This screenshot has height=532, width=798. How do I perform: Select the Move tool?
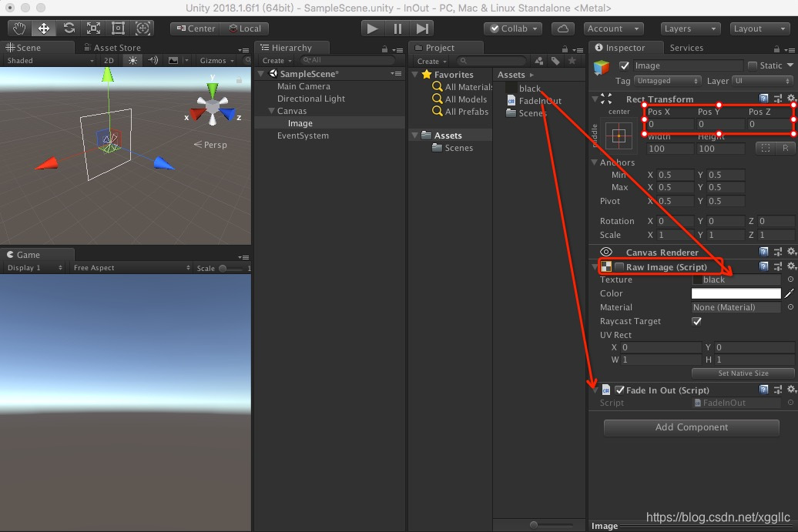pyautogui.click(x=43, y=28)
